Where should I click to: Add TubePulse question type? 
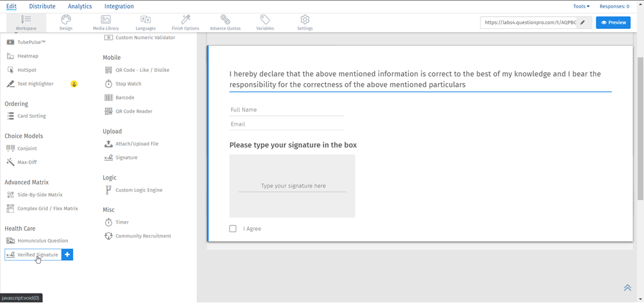coord(26,42)
